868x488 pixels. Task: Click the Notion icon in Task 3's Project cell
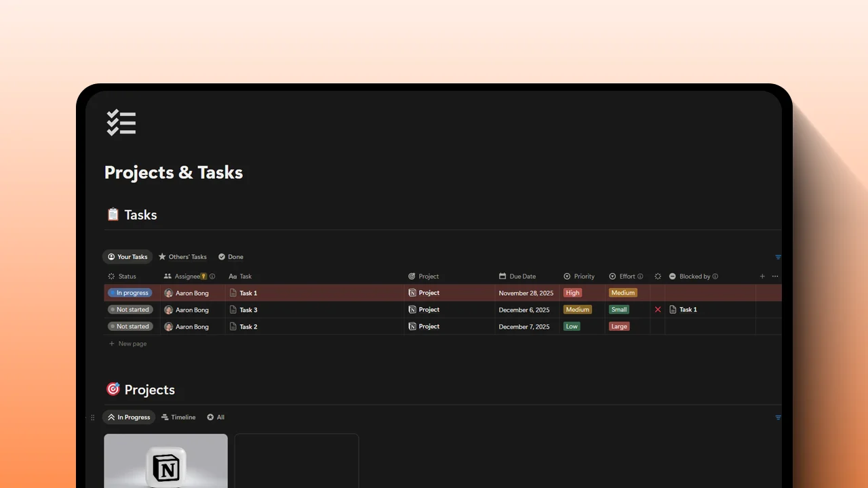coord(412,310)
